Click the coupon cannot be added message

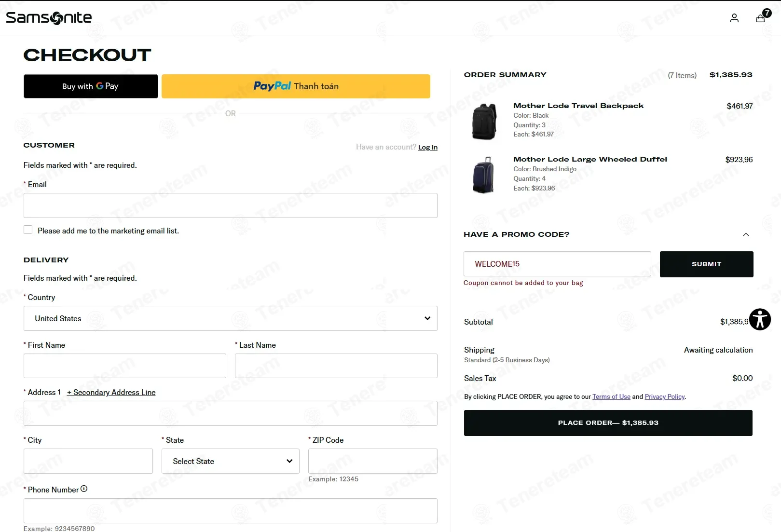point(523,283)
